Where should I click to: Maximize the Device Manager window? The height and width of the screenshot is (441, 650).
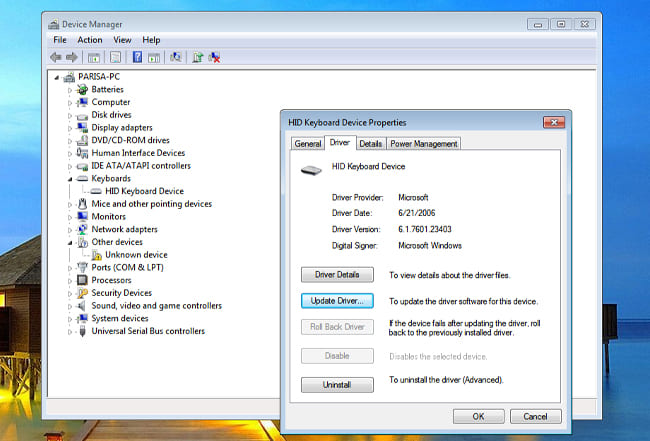point(561,24)
